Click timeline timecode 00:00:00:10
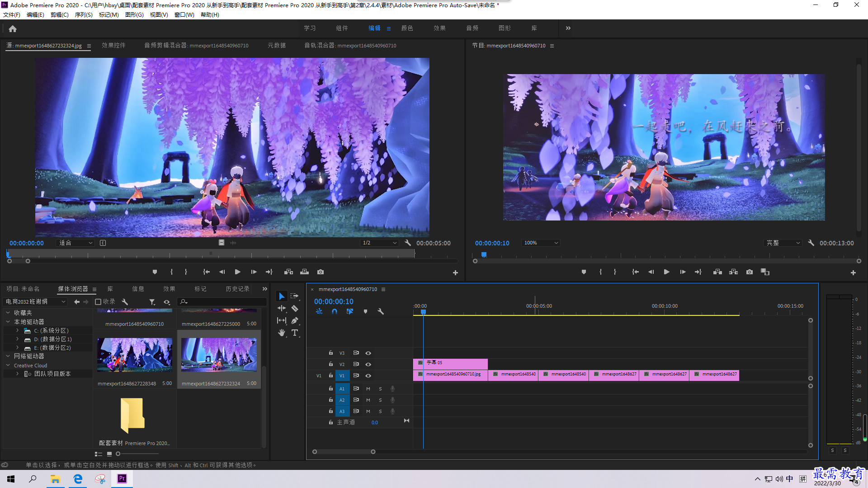 (x=334, y=301)
